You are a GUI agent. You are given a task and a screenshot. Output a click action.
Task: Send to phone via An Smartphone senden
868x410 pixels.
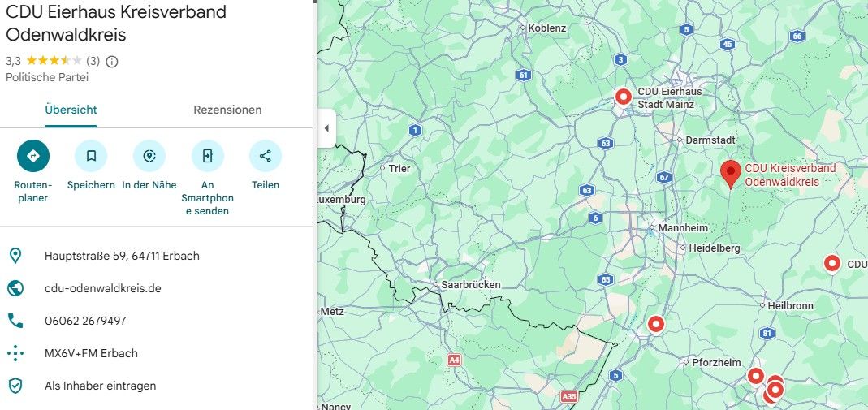pos(207,156)
